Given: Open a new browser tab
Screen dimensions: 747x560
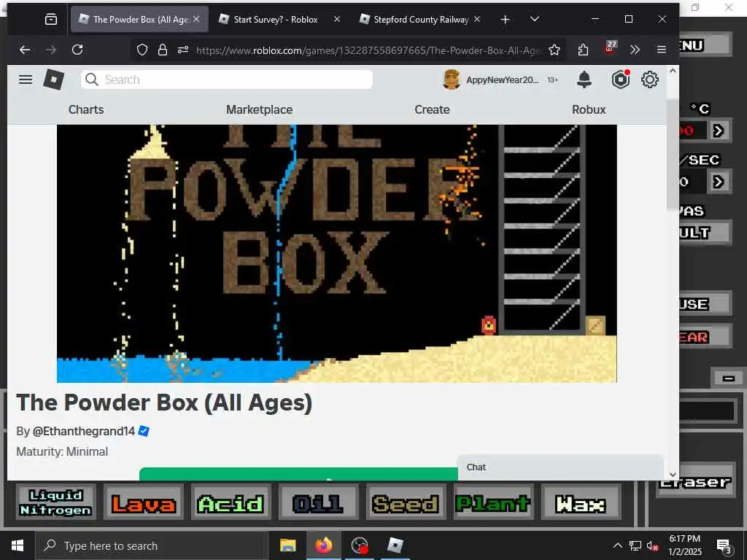Looking at the screenshot, I should [505, 20].
